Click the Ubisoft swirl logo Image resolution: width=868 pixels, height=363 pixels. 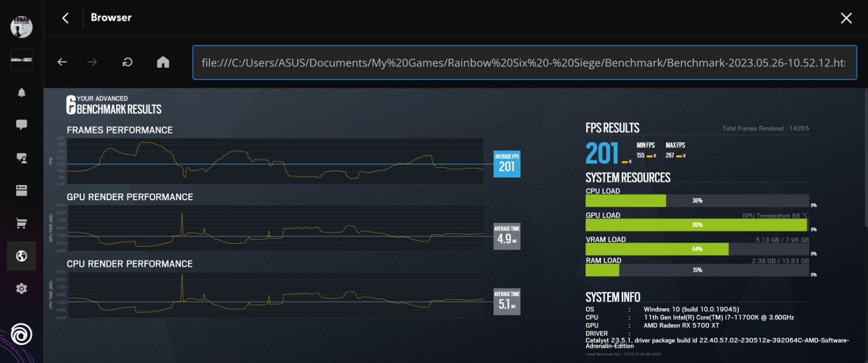coord(22,334)
